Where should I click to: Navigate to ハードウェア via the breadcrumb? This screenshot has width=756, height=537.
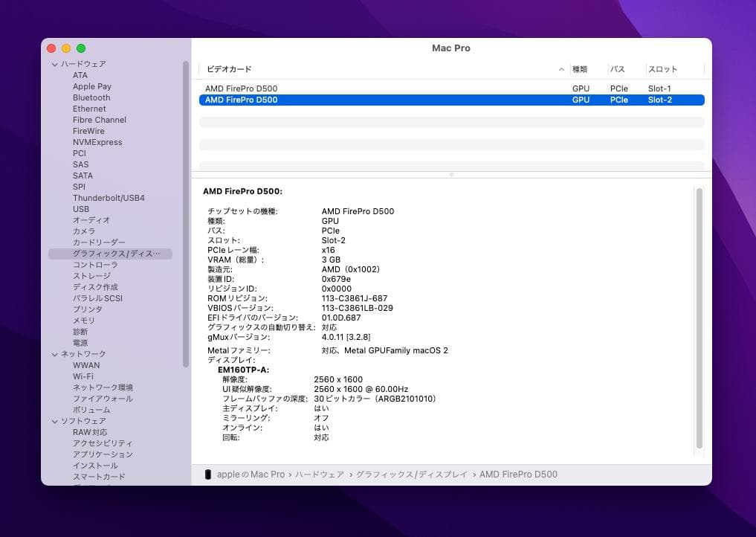tap(320, 474)
